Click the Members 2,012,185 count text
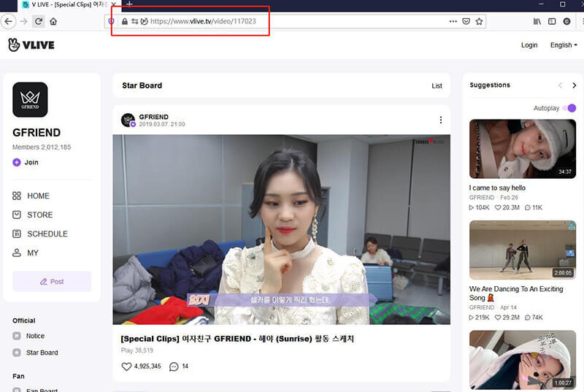 (x=42, y=147)
